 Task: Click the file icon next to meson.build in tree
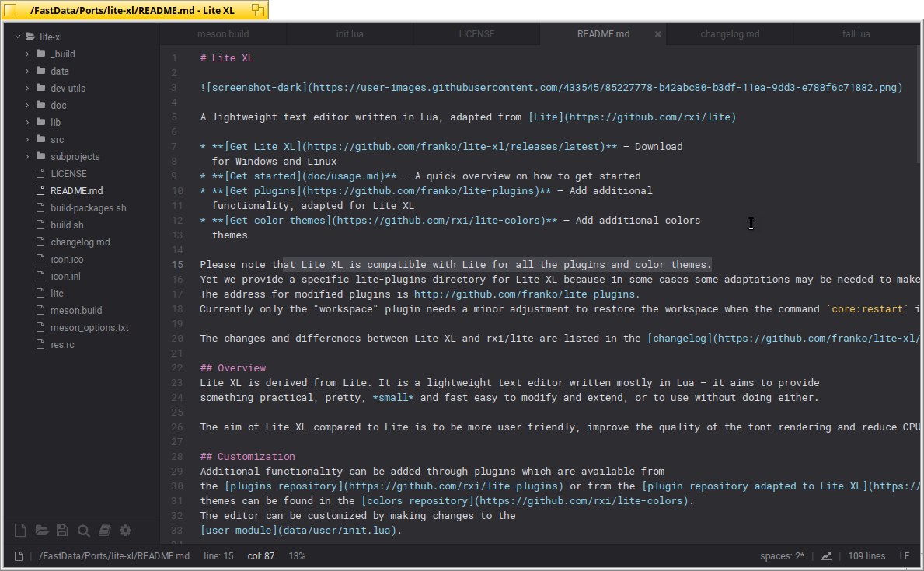click(x=40, y=310)
